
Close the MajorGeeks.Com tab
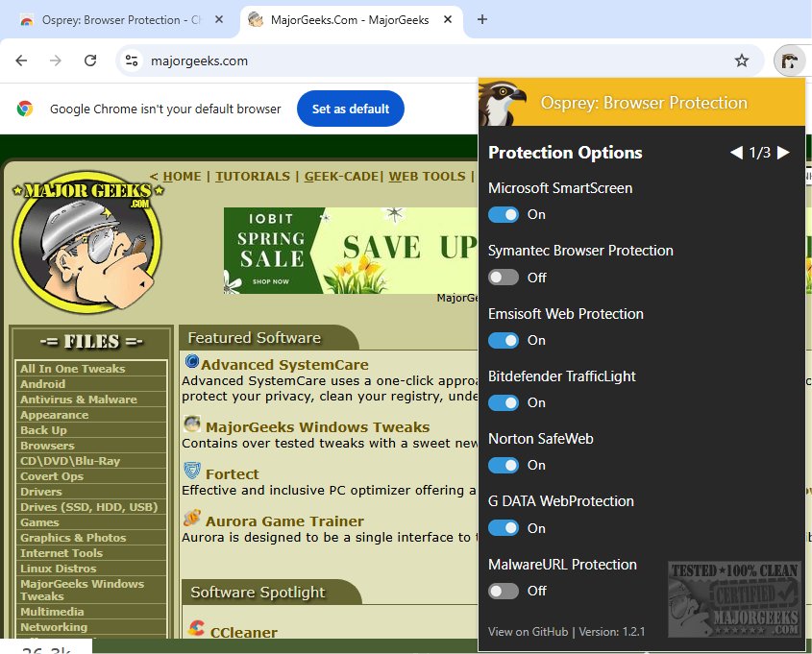click(x=448, y=19)
